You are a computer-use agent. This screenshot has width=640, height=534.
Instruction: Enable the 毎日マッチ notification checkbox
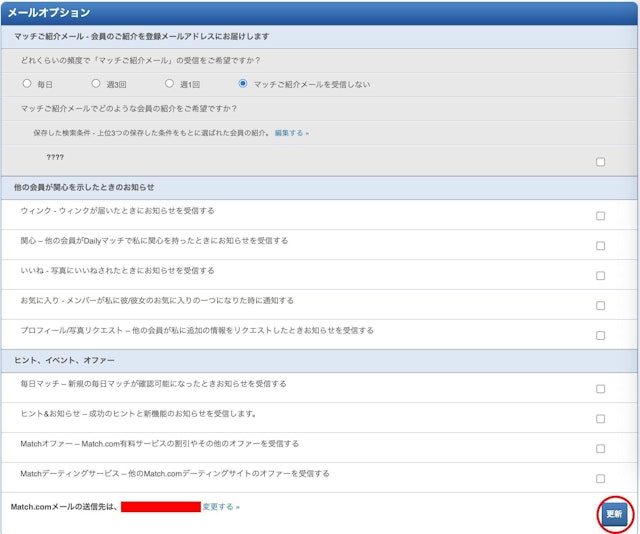tap(600, 389)
